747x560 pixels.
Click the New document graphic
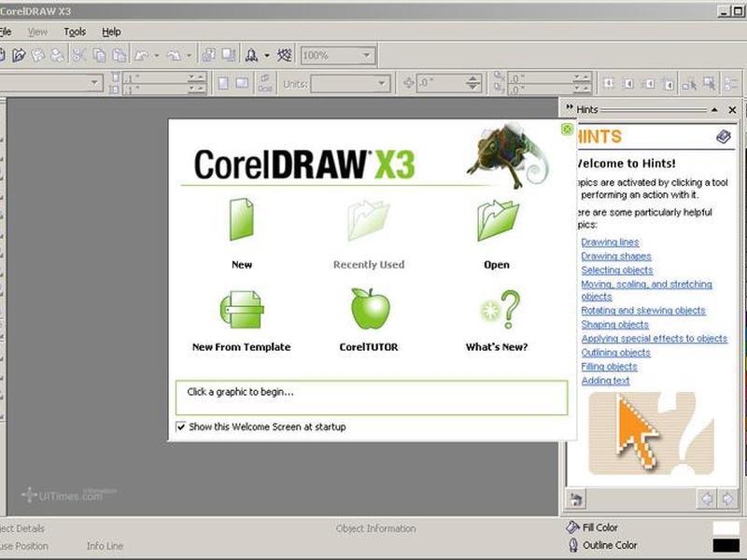[x=242, y=219]
